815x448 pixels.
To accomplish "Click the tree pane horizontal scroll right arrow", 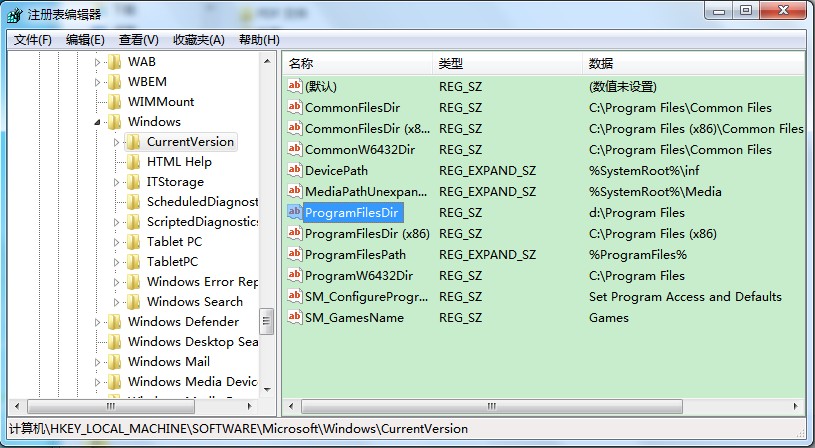I will point(249,406).
